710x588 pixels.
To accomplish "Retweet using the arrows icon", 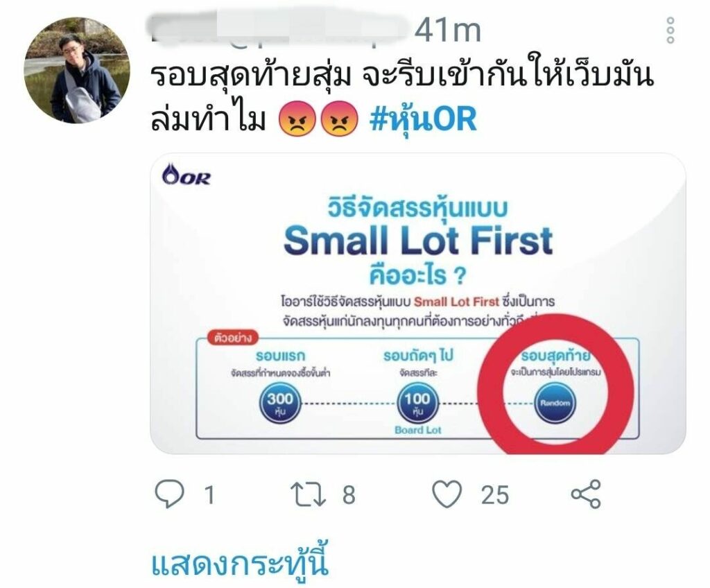I will point(308,494).
